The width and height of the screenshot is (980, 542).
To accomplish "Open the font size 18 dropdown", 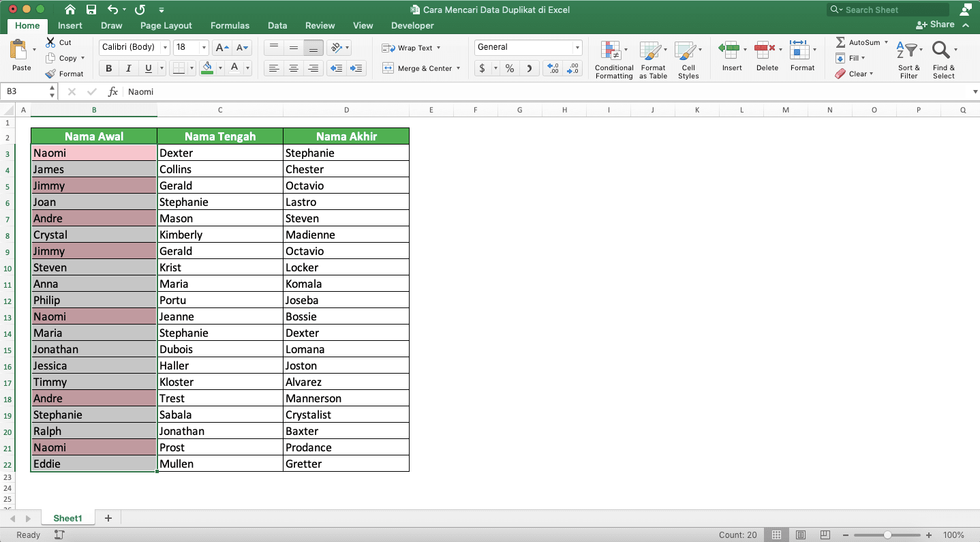I will coord(204,48).
